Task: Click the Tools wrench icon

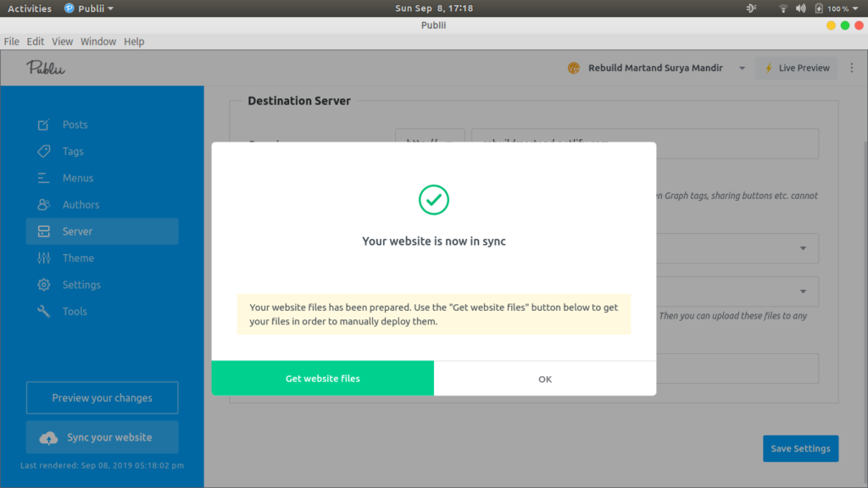Action: [x=43, y=312]
